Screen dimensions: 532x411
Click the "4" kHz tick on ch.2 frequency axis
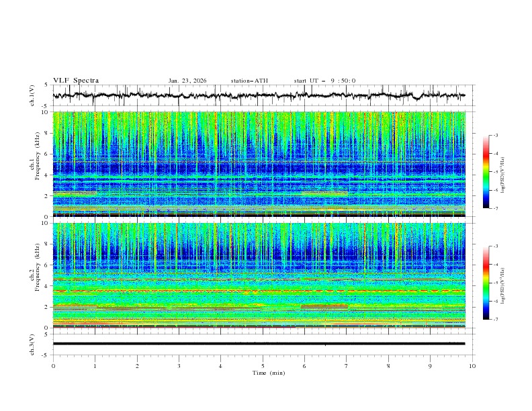pos(48,286)
